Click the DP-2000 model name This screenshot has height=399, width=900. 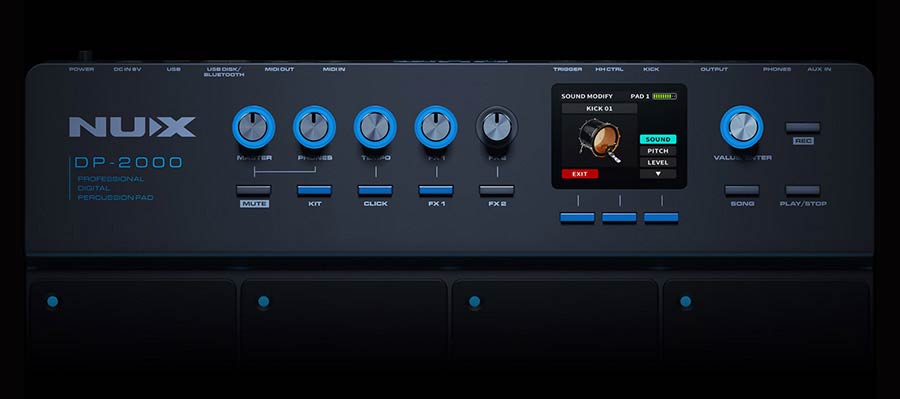click(129, 162)
